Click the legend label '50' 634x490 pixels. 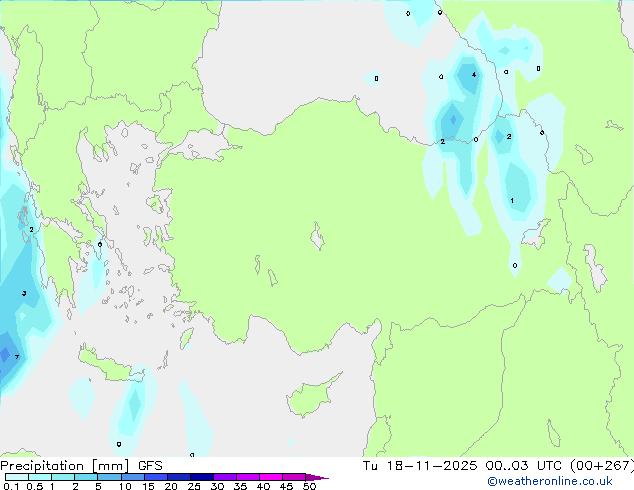pos(309,486)
